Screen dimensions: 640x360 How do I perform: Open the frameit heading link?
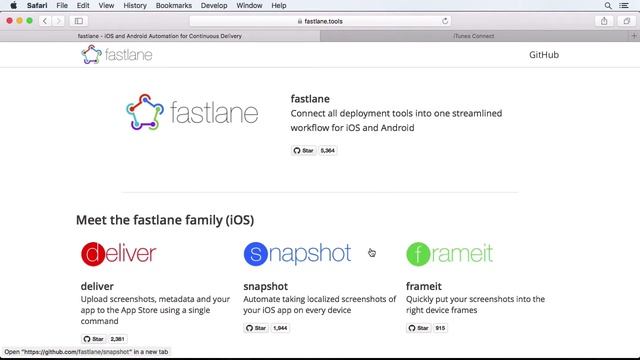click(x=424, y=286)
